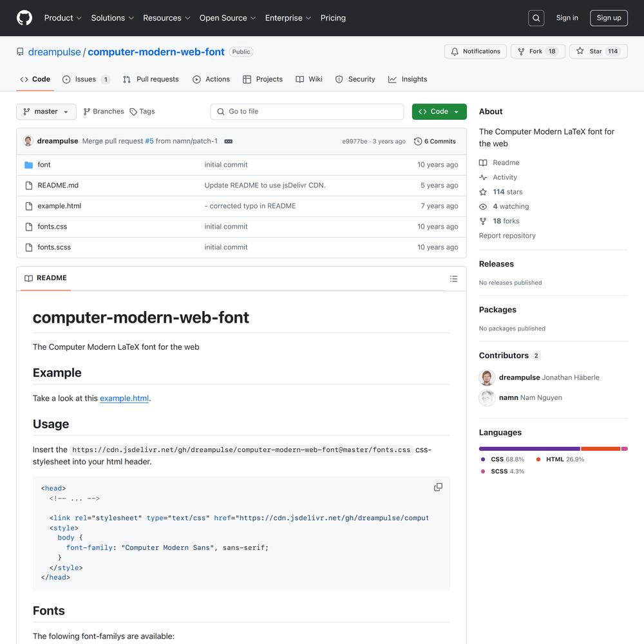Focus the Go to file field
Screen dimensions: 644x644
coord(307,111)
